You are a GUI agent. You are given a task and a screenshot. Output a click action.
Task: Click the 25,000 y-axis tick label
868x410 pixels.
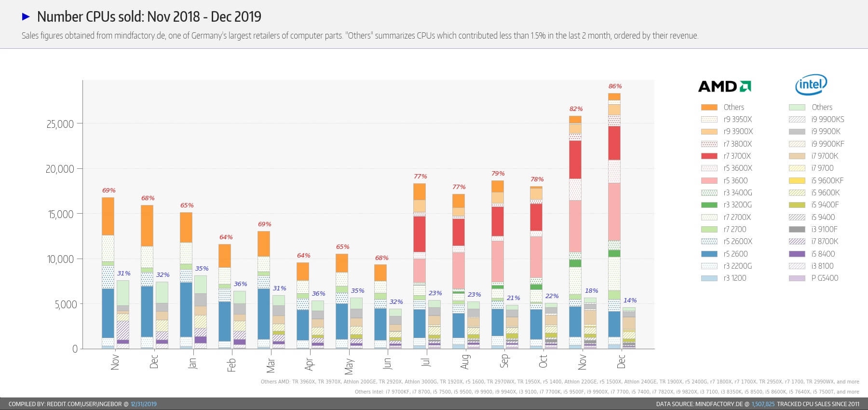tap(60, 124)
